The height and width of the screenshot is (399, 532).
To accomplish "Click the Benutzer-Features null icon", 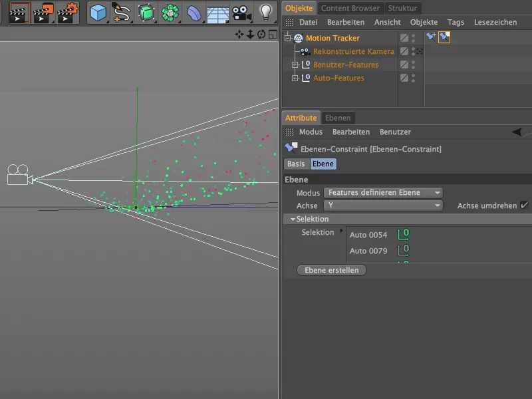I will (x=306, y=65).
